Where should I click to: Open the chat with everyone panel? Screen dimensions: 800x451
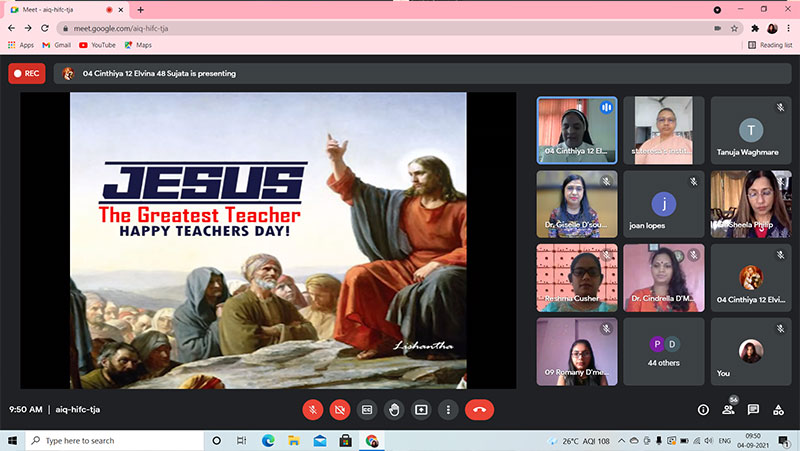tap(753, 410)
